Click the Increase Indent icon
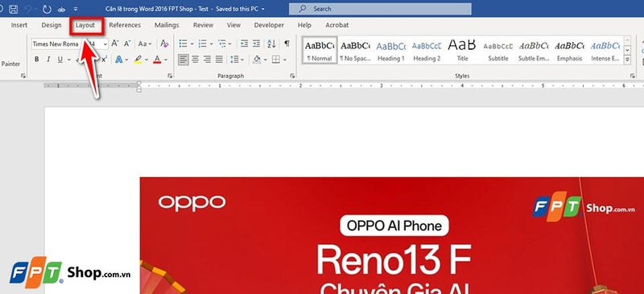Image resolution: width=644 pixels, height=294 pixels. click(x=256, y=43)
